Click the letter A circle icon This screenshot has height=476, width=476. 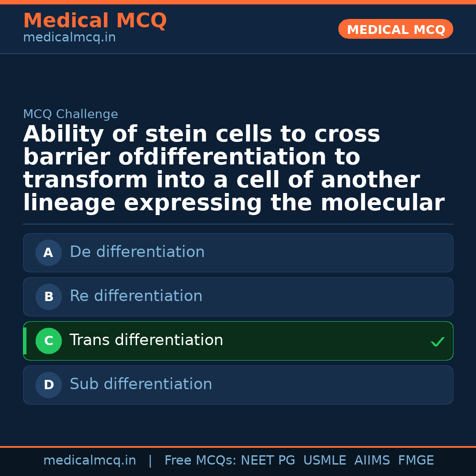pyautogui.click(x=48, y=253)
